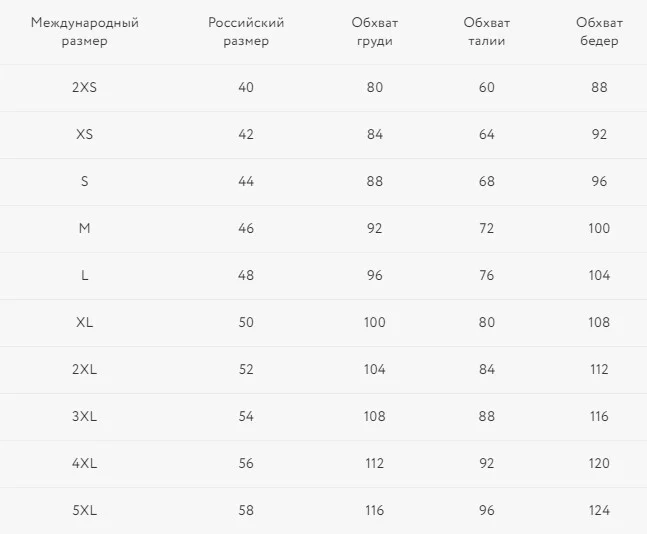Click the Международный размер column header
Image resolution: width=647 pixels, height=534 pixels.
[85, 31]
